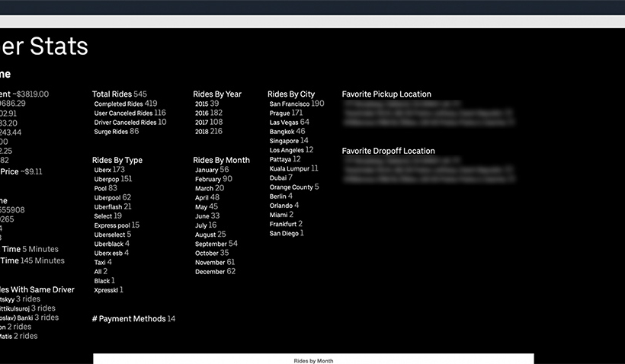
Task: Click the Uberpool 62 row
Action: (x=112, y=197)
